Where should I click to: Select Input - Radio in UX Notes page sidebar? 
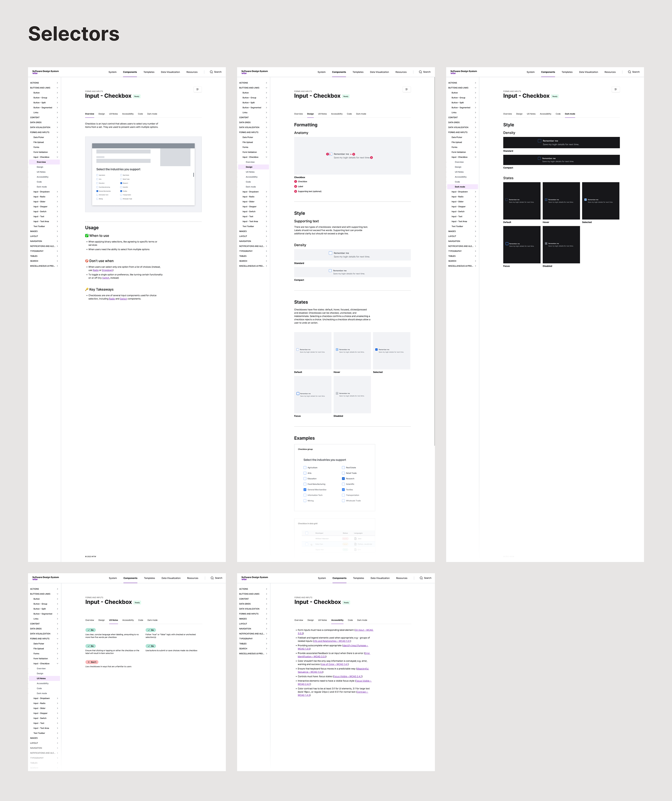39,703
